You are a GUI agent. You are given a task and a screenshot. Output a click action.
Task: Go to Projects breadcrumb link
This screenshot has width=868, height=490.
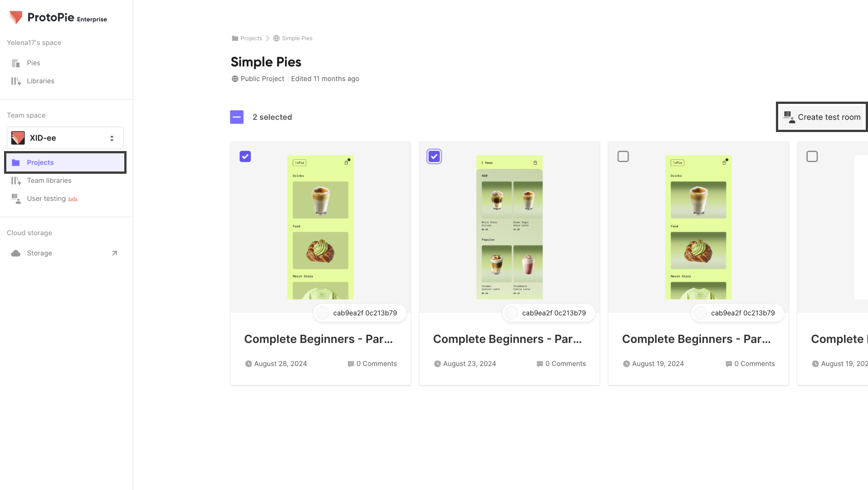coord(251,39)
